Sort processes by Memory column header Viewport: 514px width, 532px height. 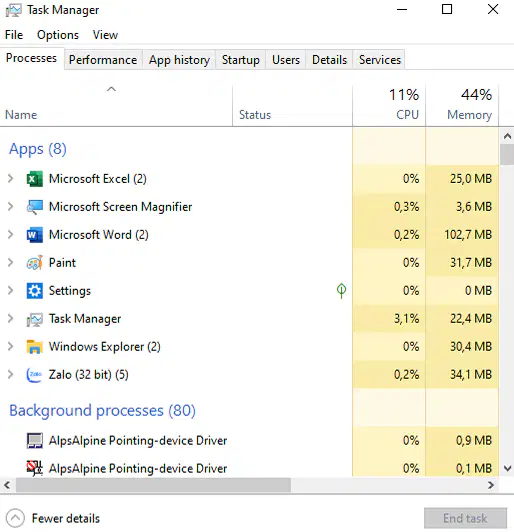[x=462, y=105]
